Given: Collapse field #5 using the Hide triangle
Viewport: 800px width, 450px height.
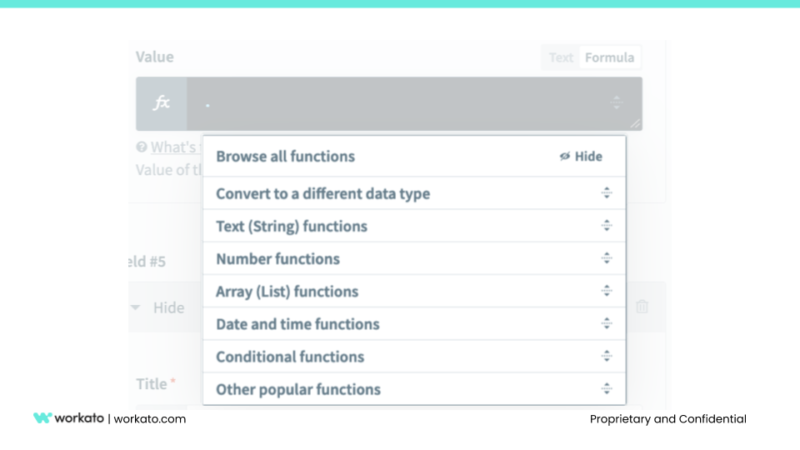Looking at the screenshot, I should click(x=136, y=308).
